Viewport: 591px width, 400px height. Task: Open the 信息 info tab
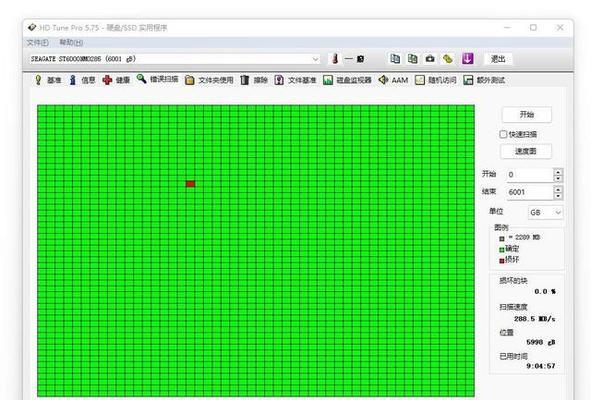click(83, 80)
